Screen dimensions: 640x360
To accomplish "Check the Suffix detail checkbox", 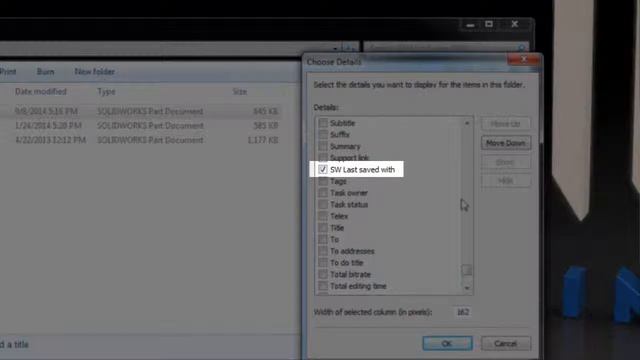I will pyautogui.click(x=323, y=134).
